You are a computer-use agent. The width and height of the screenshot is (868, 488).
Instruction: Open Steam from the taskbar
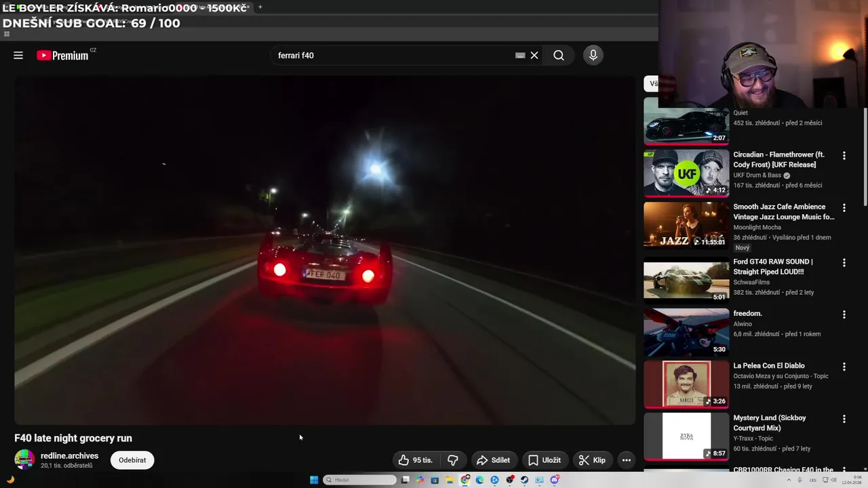tap(524, 480)
